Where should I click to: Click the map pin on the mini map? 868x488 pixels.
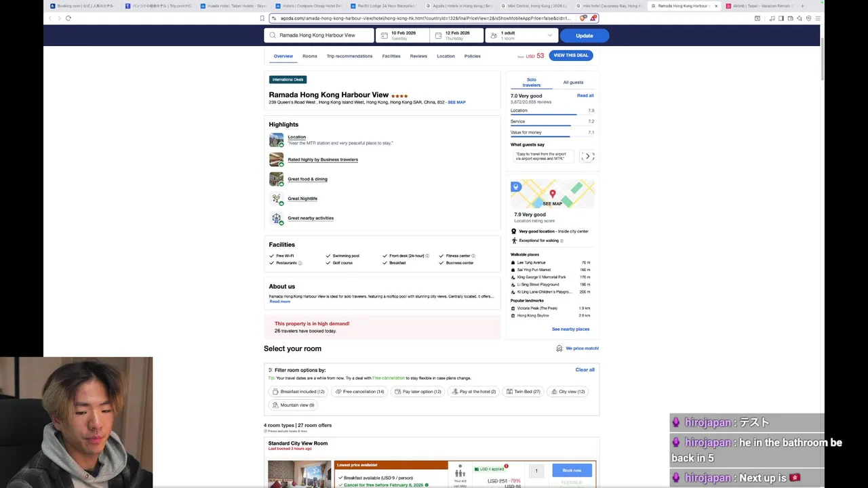(552, 195)
